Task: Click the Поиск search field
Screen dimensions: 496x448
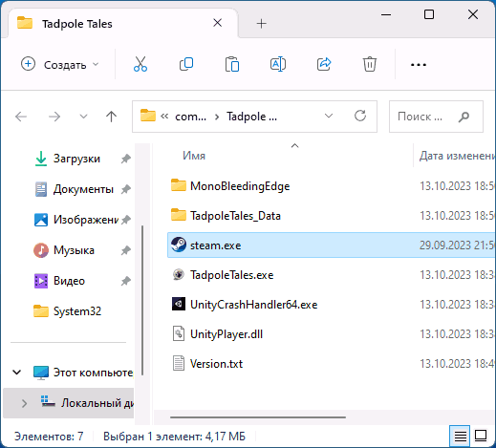Action: coord(436,117)
